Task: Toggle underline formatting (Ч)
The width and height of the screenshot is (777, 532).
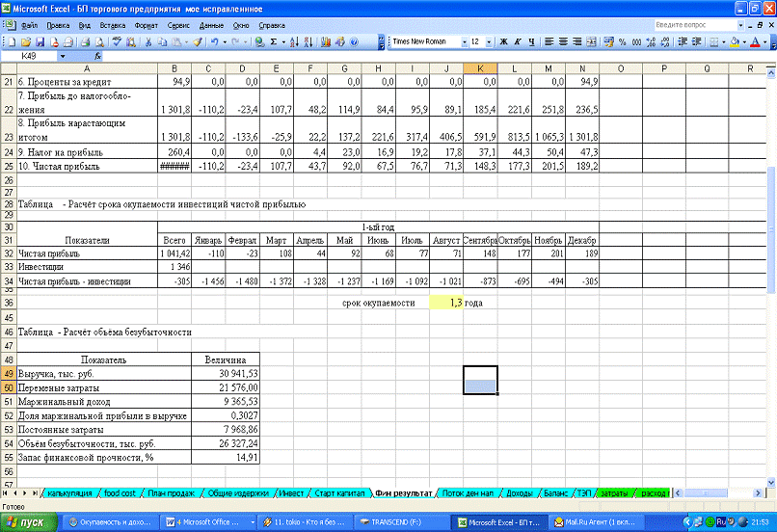Action: 530,42
